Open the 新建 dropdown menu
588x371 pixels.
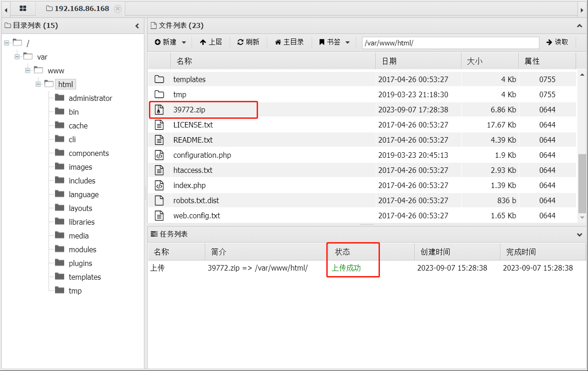point(170,42)
